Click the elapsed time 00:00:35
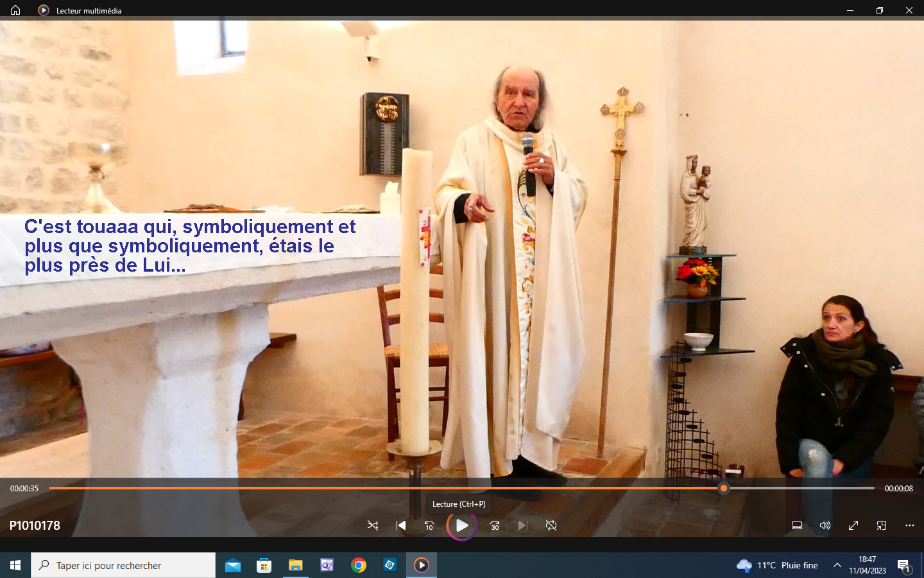 coord(24,489)
